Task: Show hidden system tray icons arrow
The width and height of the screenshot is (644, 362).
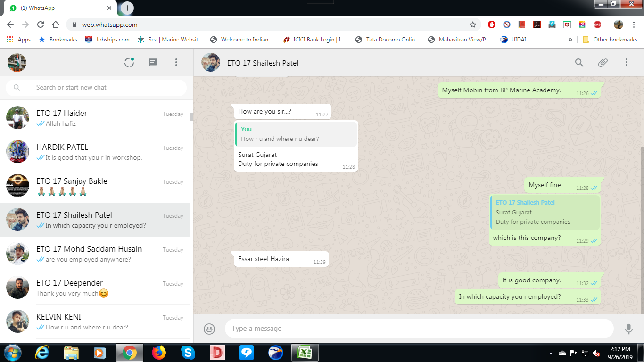Action: click(x=551, y=353)
